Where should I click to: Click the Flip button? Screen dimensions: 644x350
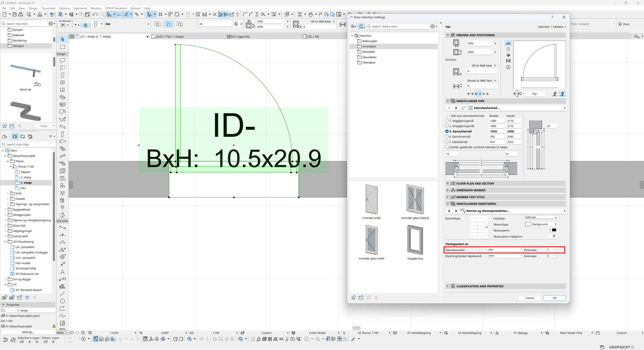[534, 94]
